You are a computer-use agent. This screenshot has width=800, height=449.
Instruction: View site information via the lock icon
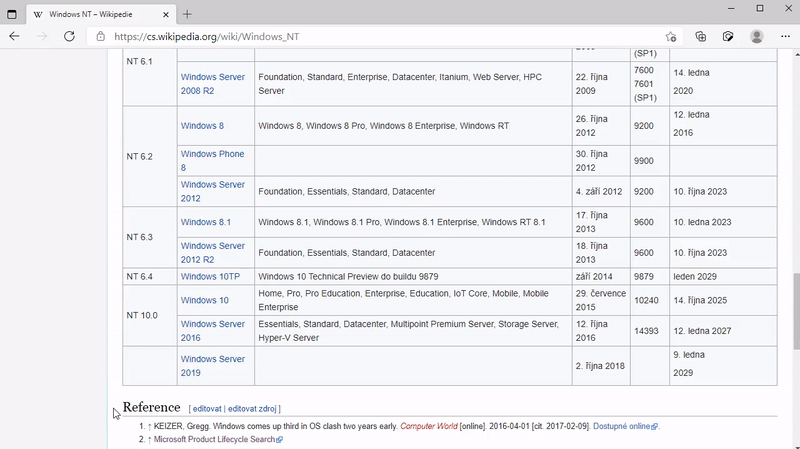pos(100,37)
